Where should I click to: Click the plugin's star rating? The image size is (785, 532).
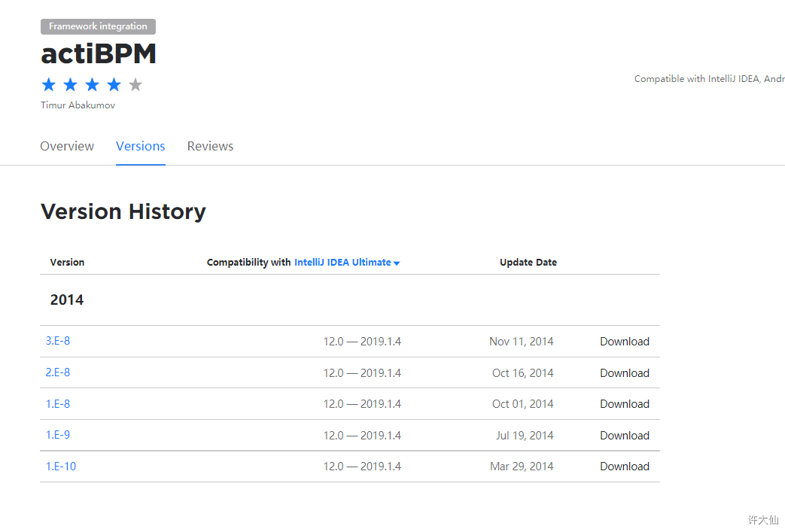(x=92, y=84)
